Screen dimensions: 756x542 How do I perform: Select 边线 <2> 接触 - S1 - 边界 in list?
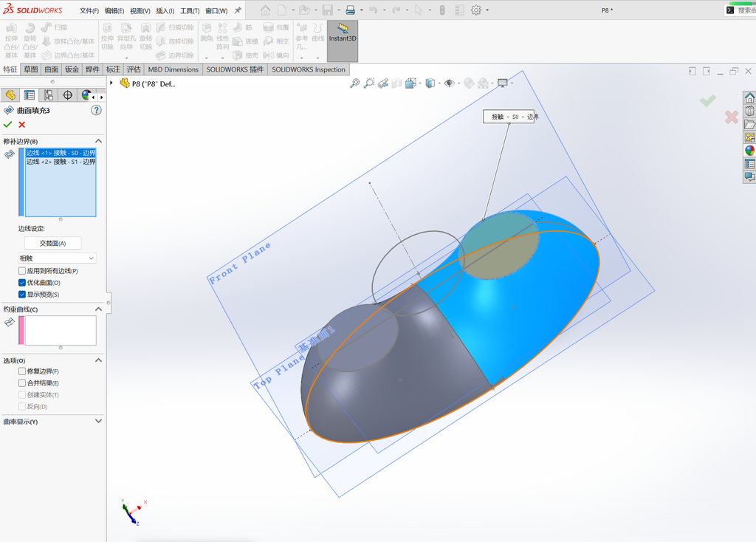click(x=61, y=162)
